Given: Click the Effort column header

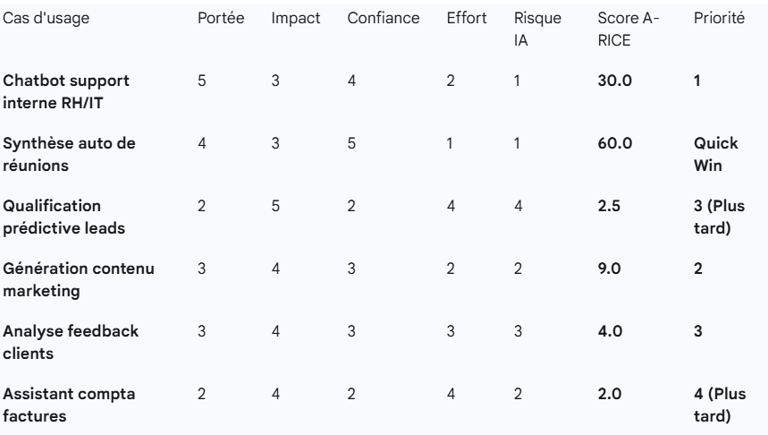Looking at the screenshot, I should (466, 18).
